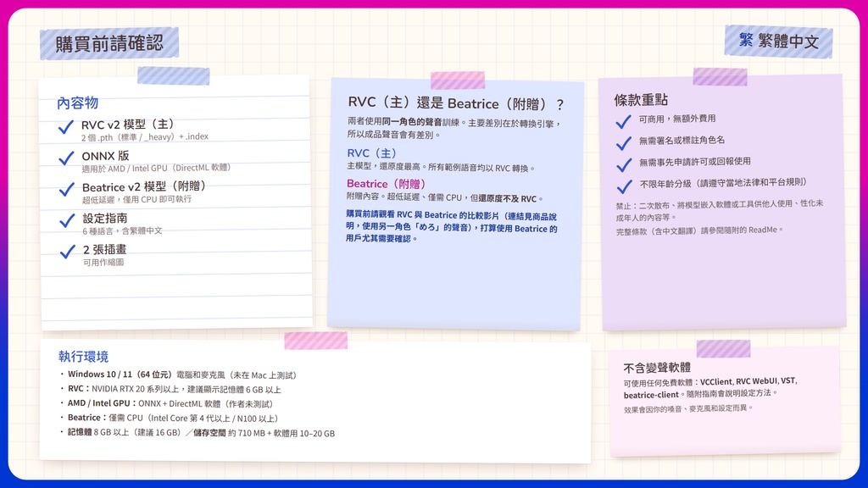Click the pink Beatrice（附贈）subheading
Screen dimensions: 868x488
pos(386,184)
